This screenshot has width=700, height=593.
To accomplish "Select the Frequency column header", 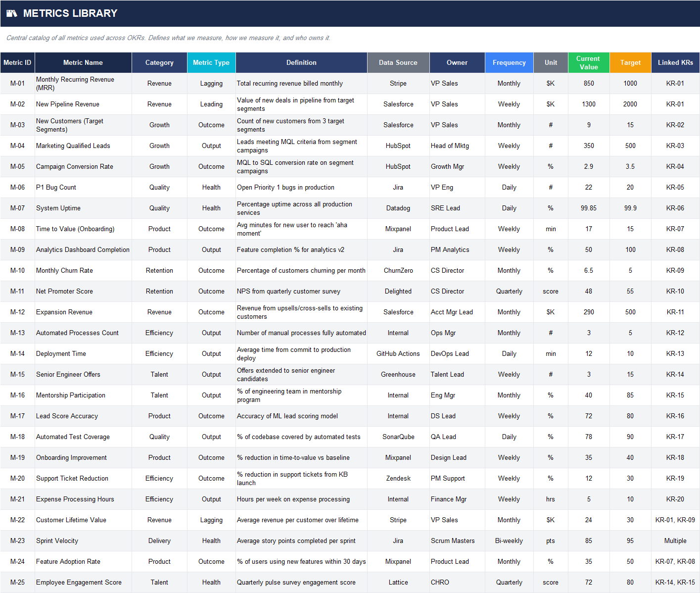I will (509, 62).
